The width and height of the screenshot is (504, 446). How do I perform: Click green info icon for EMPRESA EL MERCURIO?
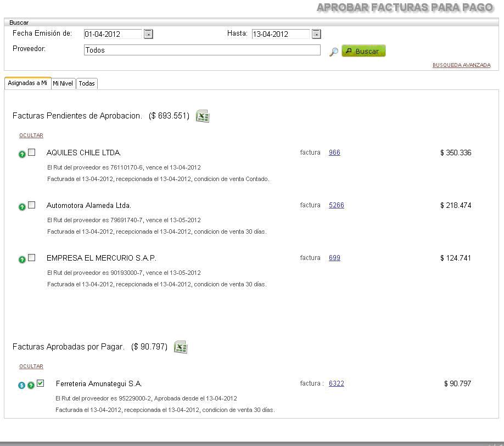point(22,260)
